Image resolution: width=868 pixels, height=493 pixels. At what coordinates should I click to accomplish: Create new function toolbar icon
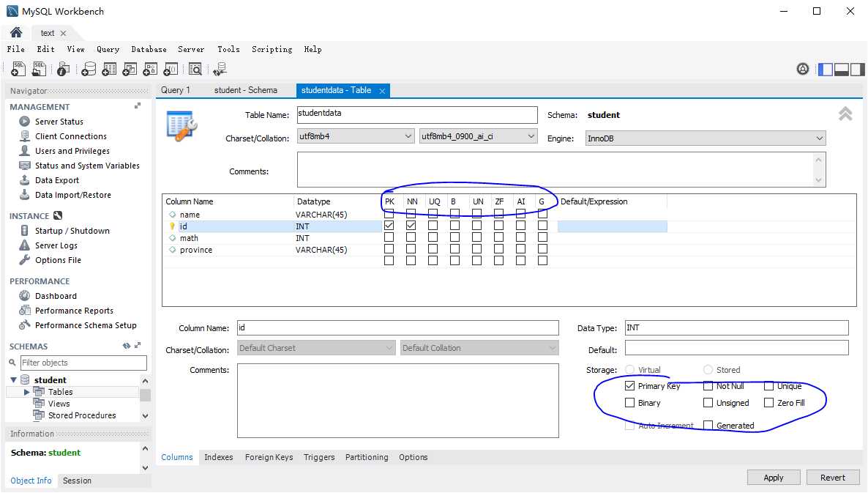171,70
